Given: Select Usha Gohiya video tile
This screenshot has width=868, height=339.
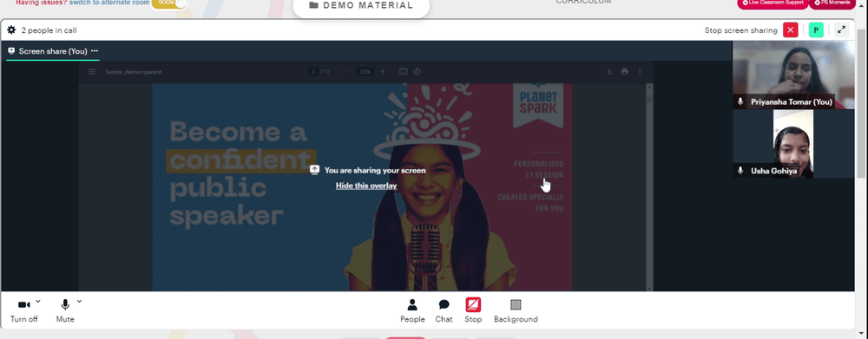Looking at the screenshot, I should (x=793, y=144).
